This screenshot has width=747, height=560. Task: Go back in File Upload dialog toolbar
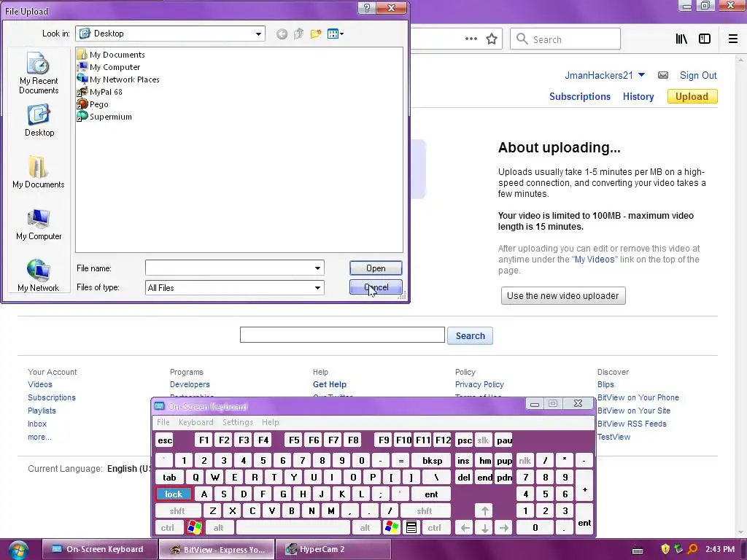coord(282,34)
